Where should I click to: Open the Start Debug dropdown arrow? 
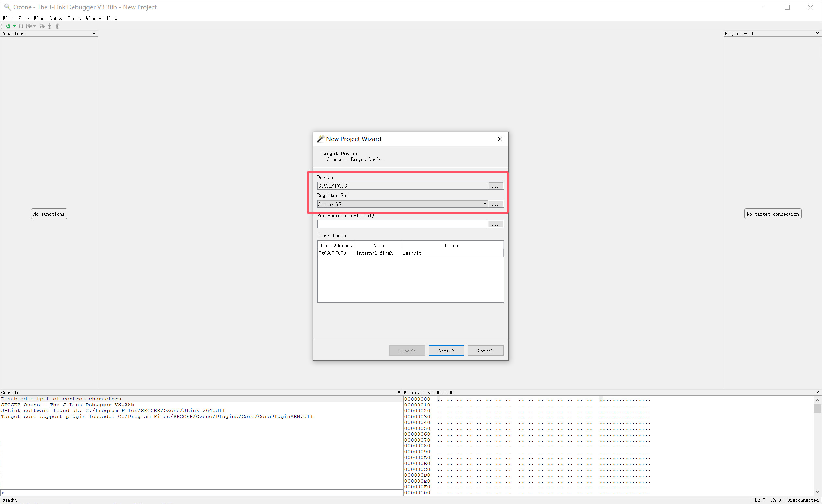14,26
